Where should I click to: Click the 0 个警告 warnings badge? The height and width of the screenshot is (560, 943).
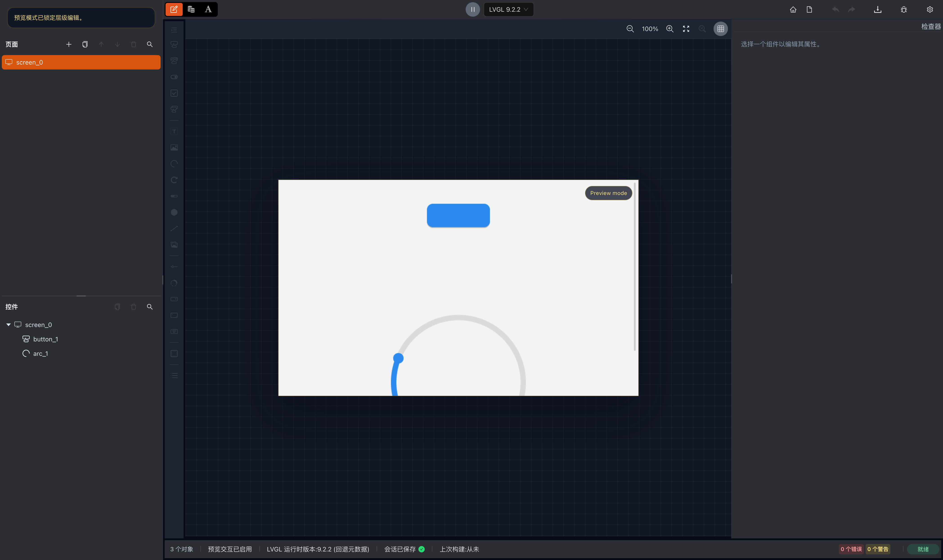pos(878,549)
